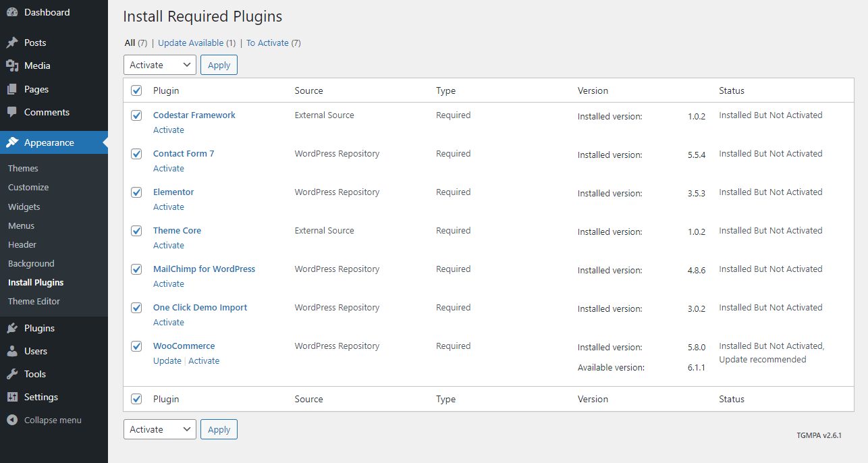Click the Posts pushpin icon
Viewport: 868px width, 463px height.
point(12,43)
